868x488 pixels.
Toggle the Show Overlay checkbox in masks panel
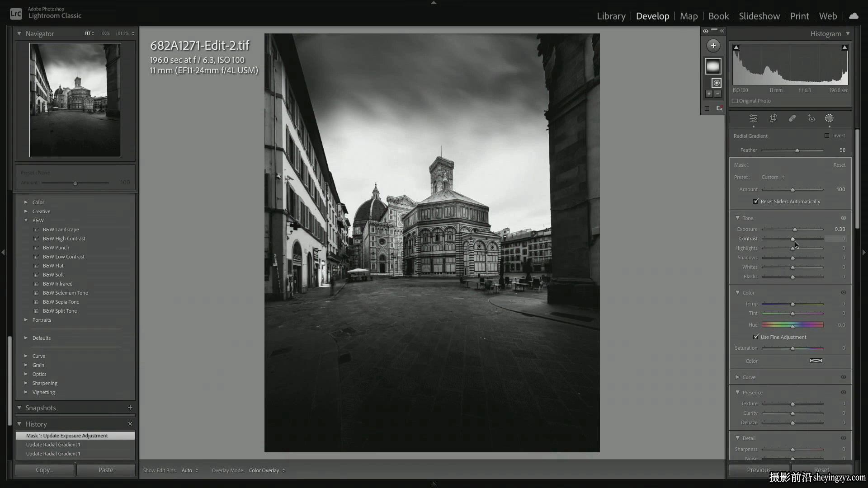(707, 108)
